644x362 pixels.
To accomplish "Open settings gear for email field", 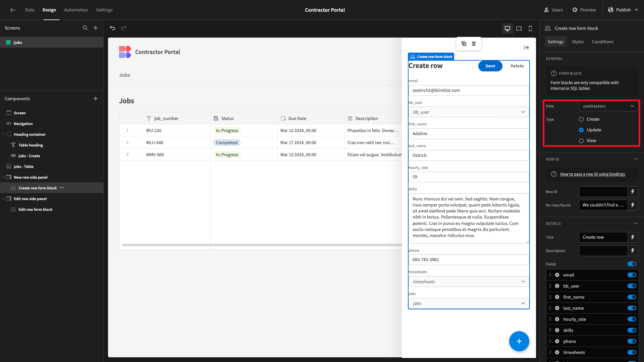I will tap(557, 275).
